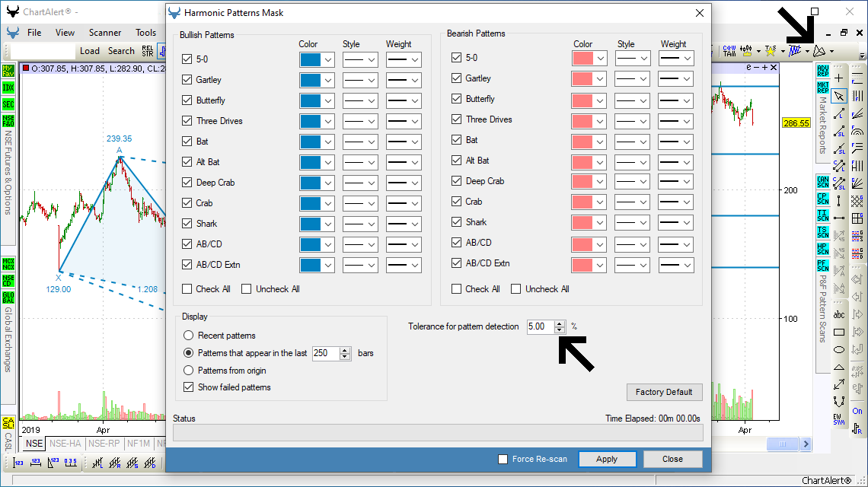Open the Tools menu
The height and width of the screenshot is (487, 868).
tap(145, 33)
